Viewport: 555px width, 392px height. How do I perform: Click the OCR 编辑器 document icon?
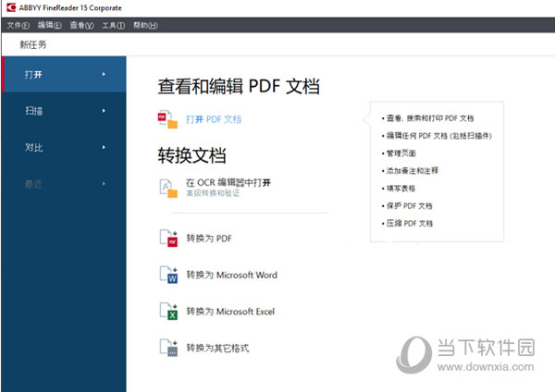point(168,189)
